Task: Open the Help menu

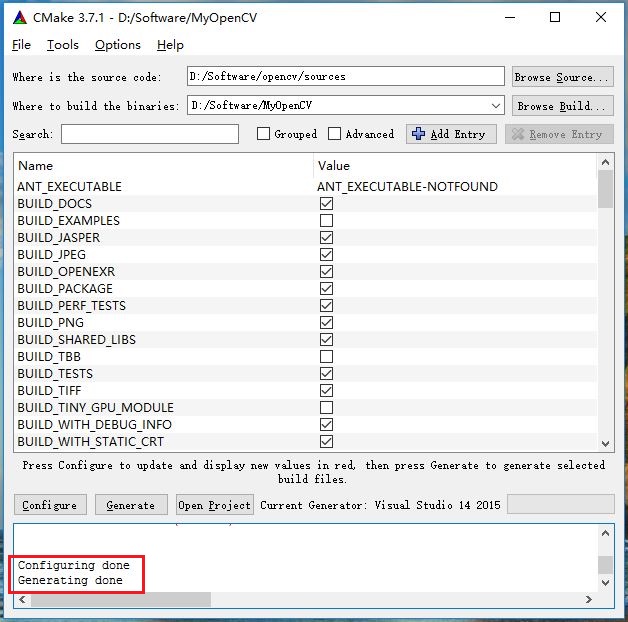Action: click(x=170, y=45)
